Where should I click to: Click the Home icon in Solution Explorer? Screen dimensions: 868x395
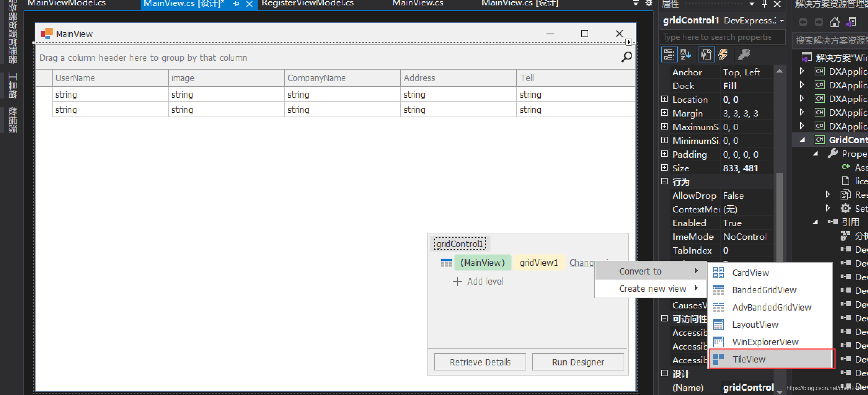tap(834, 22)
